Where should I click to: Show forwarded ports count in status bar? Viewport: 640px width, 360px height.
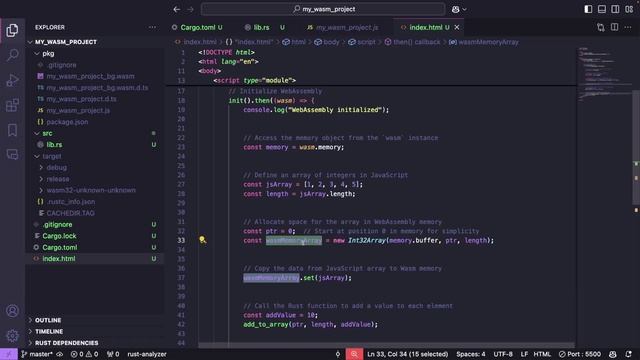(x=113, y=354)
